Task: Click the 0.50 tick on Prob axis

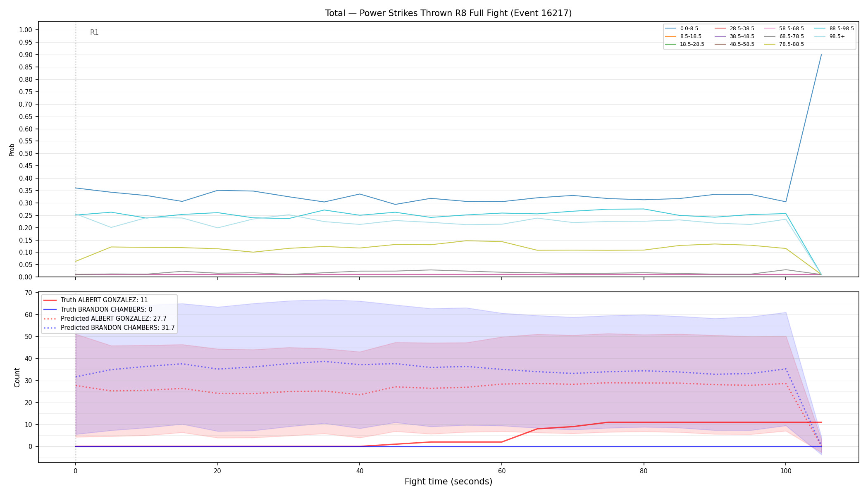Action: click(26, 153)
